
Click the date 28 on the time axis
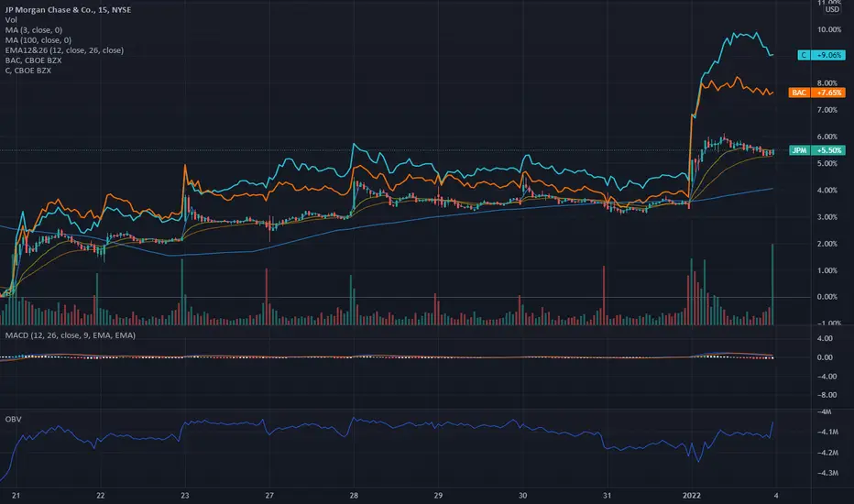354,495
